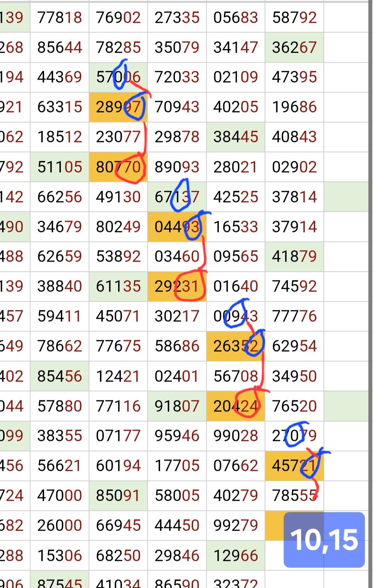Viewport: 375px width, 588px height.
Task: Select the orange cell 29231
Action: (177, 286)
